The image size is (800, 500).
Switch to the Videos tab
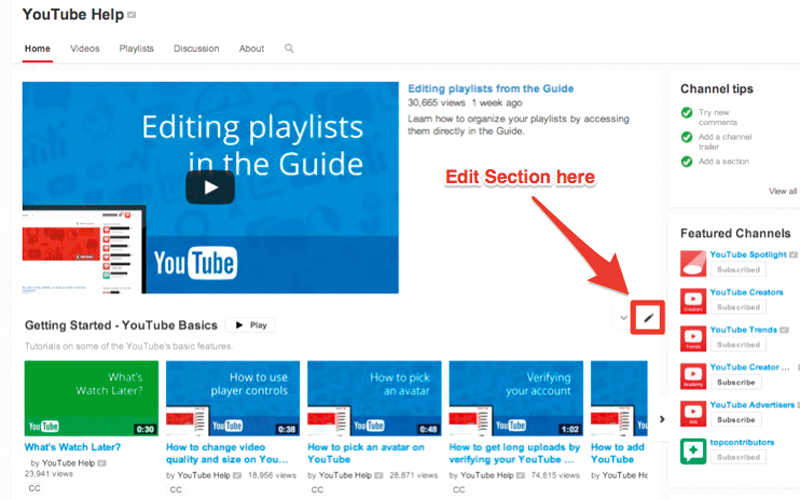point(84,48)
